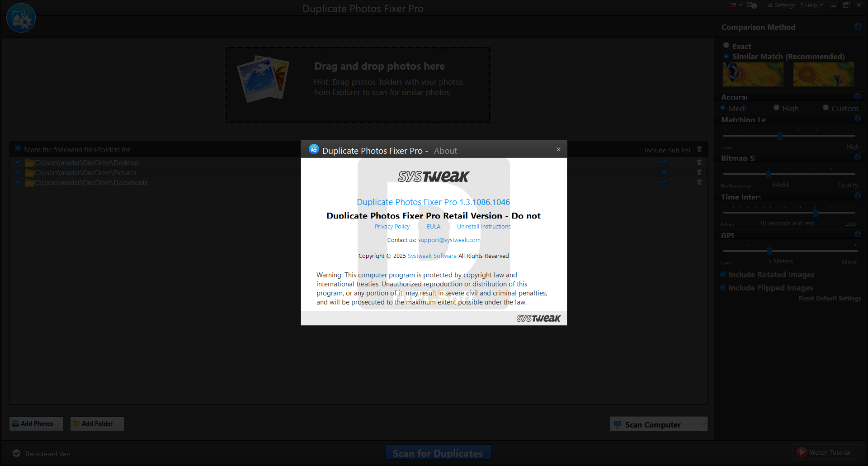Viewport: 868px width, 466px height.
Task: Toggle Include Sub Folders for Documents row
Action: click(664, 182)
